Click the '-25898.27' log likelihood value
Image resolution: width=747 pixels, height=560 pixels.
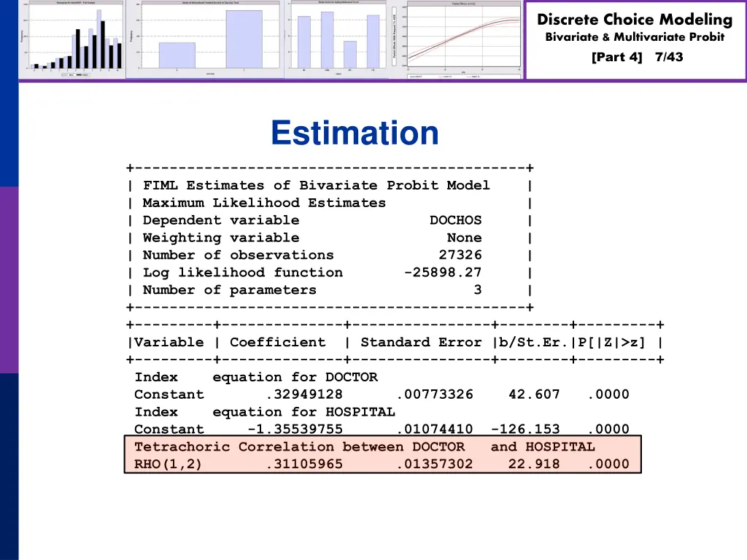click(x=443, y=273)
